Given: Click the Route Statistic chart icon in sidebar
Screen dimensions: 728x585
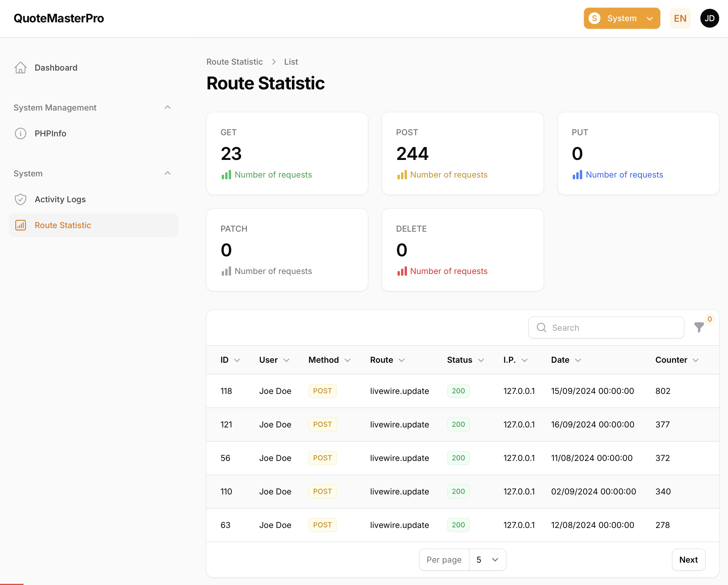Looking at the screenshot, I should [21, 225].
